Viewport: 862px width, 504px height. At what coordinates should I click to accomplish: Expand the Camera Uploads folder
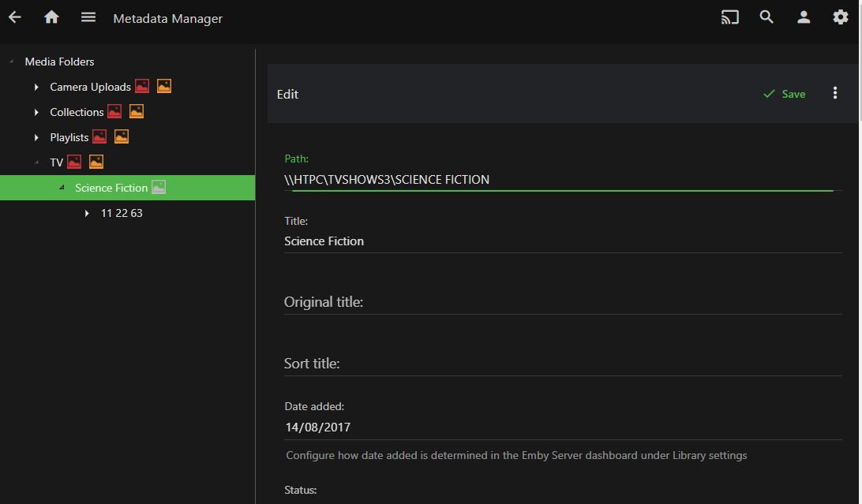pos(36,87)
